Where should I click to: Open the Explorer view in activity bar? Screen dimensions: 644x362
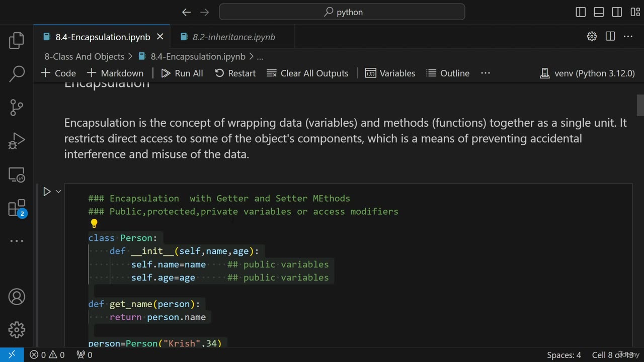coord(17,40)
